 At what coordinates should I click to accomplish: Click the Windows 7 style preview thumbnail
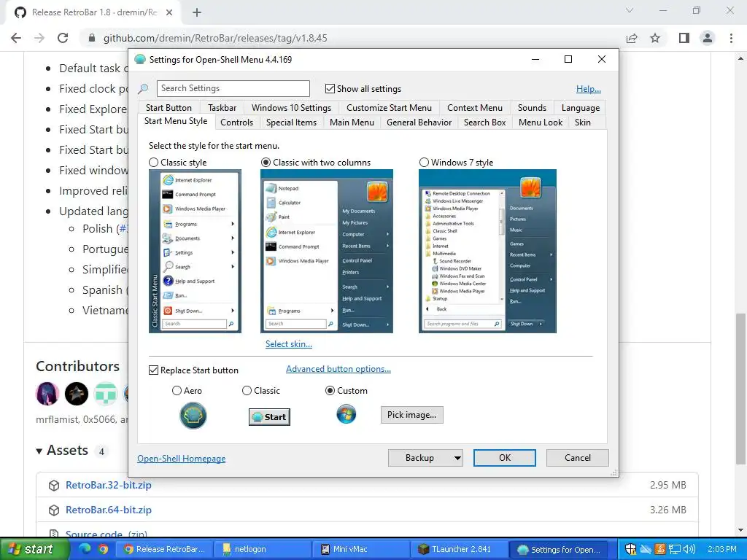(x=487, y=251)
